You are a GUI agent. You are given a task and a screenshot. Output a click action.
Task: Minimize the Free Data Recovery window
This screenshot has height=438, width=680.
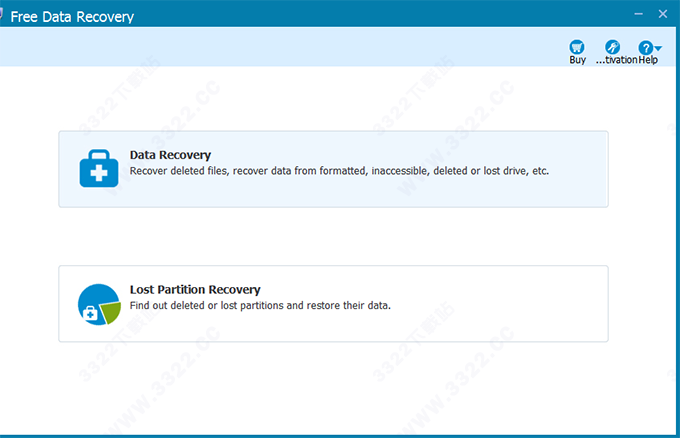(x=638, y=14)
